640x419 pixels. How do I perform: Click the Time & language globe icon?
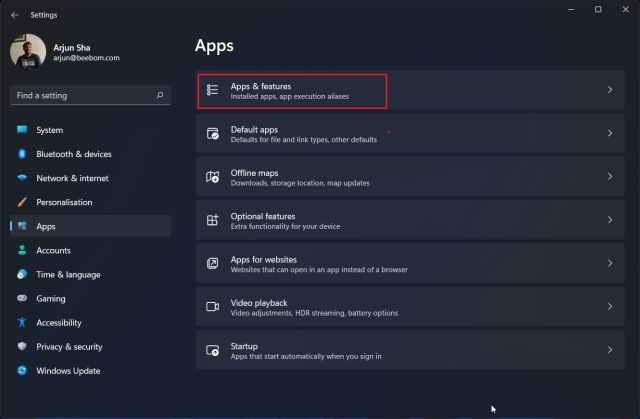point(22,274)
